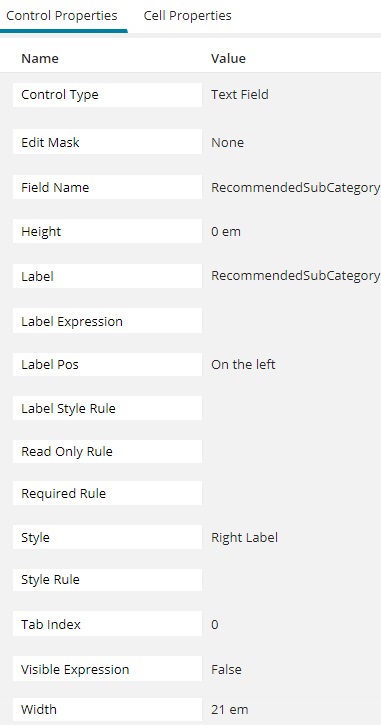Screen dimensions: 381x725
Task: Edit Visible Expression value False
Action: (x=226, y=670)
